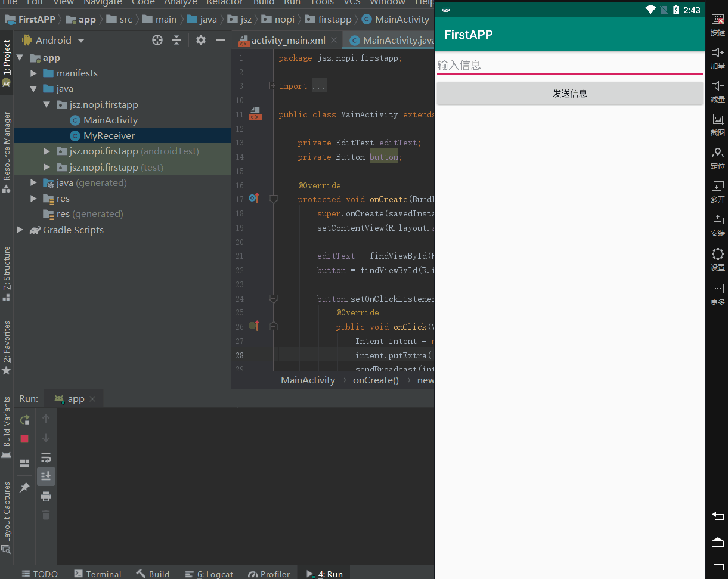
Task: Expand the Gradle Scripts node
Action: (20, 230)
